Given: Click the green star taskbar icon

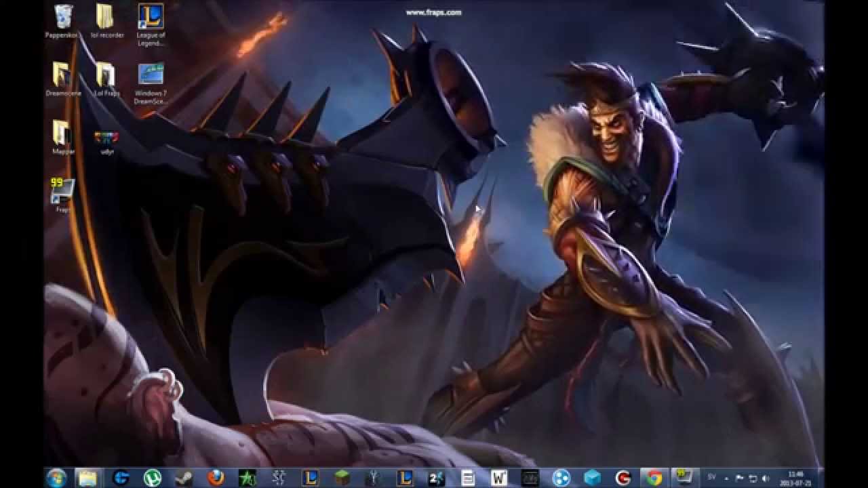Looking at the screenshot, I should [247, 478].
